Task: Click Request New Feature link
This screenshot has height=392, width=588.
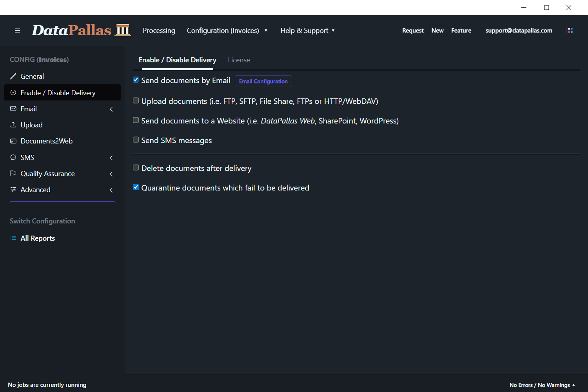Action: (437, 31)
